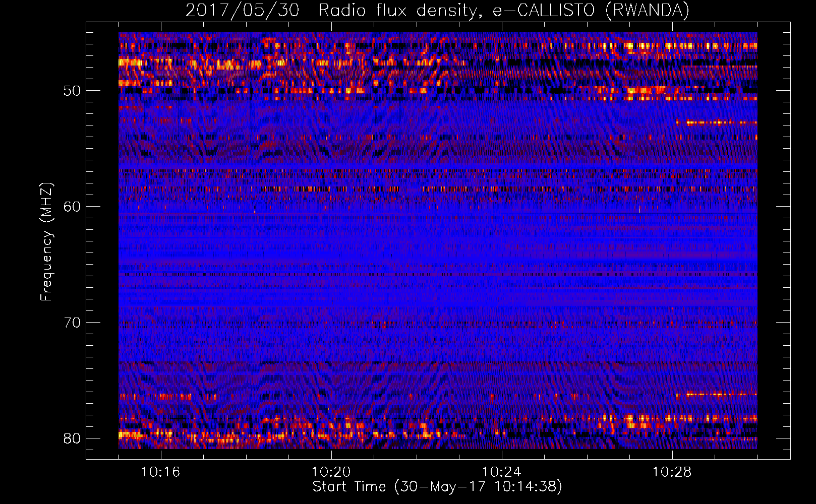
Task: Select the 80 frequency tick label
Action: point(72,438)
